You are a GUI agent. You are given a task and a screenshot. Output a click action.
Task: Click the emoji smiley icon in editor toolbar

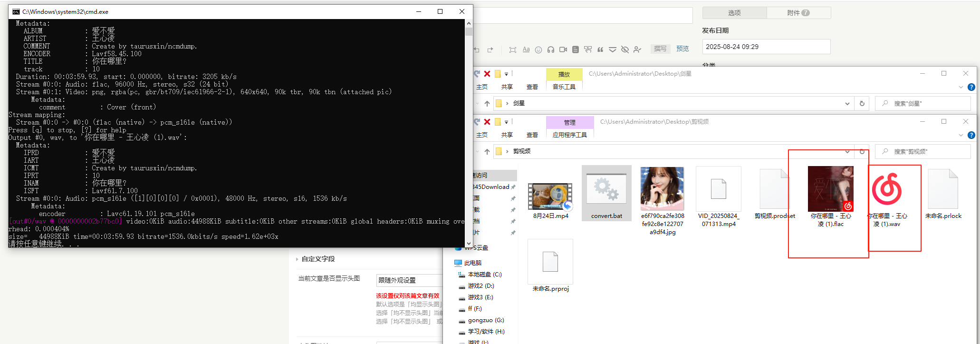538,49
